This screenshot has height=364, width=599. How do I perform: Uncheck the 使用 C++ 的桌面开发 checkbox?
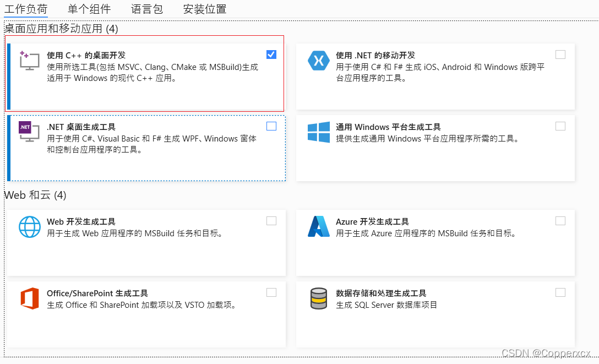271,55
